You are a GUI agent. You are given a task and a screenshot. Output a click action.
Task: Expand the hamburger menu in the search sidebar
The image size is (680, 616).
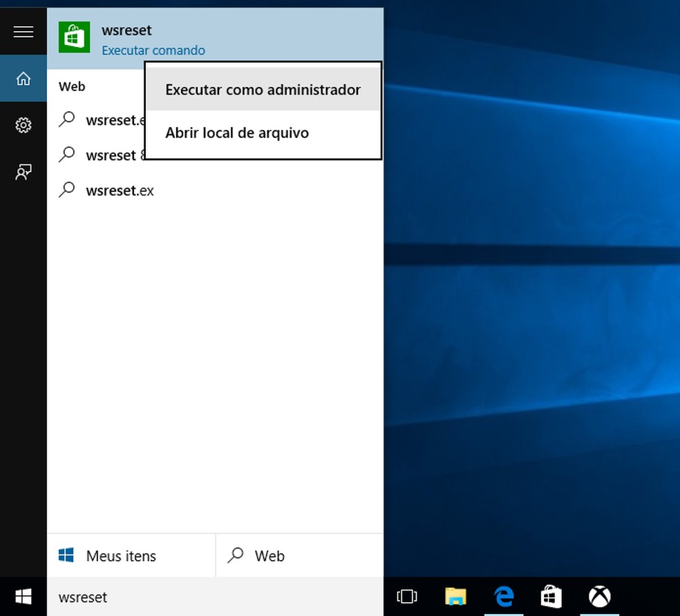23,32
